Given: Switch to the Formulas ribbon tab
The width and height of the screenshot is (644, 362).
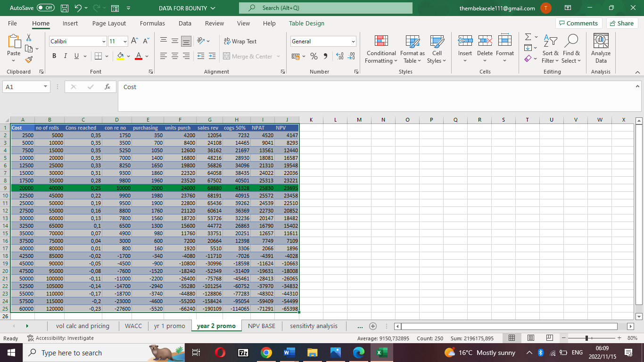Looking at the screenshot, I should pos(152,23).
